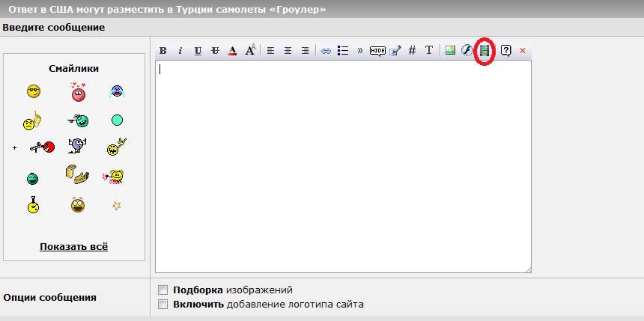This screenshot has width=644, height=321.
Task: Click inside the message text area
Action: [x=343, y=166]
